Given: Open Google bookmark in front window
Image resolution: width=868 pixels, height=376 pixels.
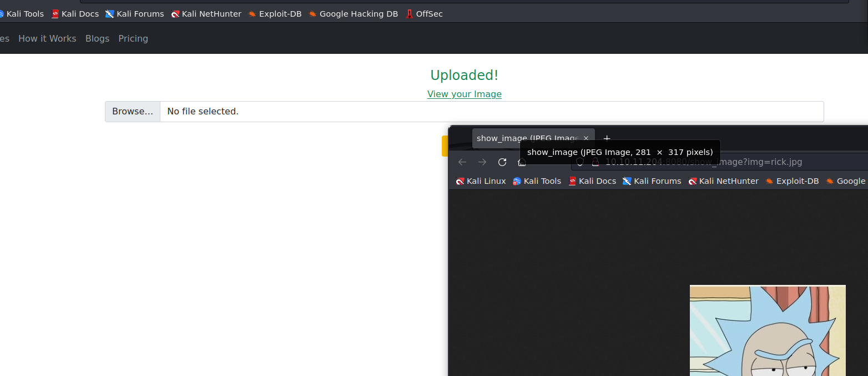Looking at the screenshot, I should [846, 181].
